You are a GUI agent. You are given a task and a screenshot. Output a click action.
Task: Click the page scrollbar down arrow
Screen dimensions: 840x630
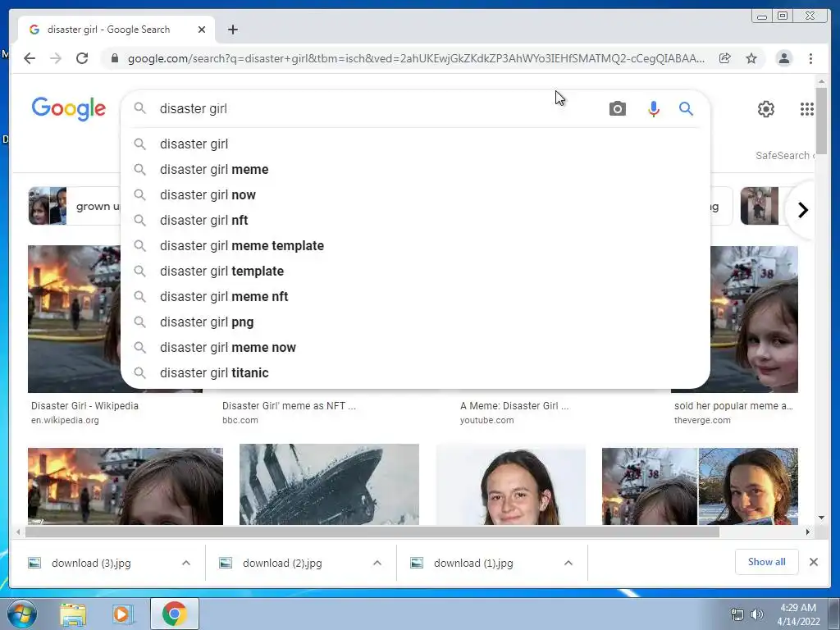point(821,518)
